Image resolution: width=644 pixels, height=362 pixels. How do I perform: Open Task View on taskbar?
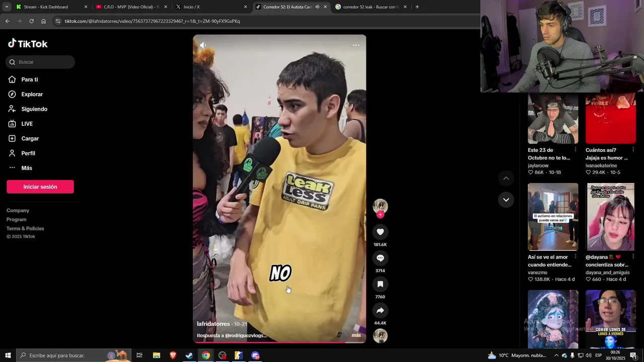(139, 355)
